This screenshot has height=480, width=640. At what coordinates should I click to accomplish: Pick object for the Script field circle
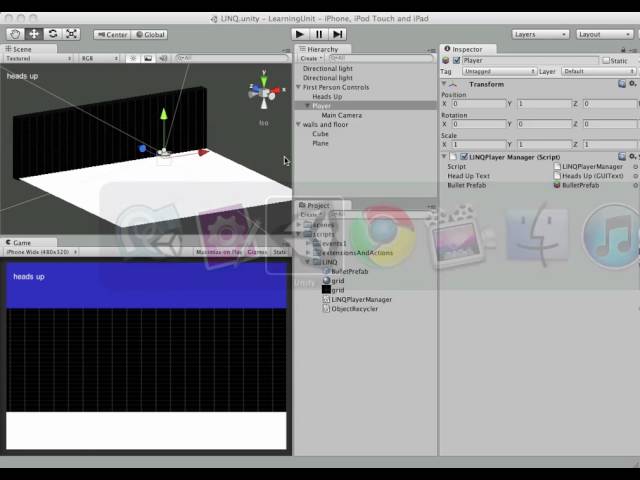(x=635, y=167)
